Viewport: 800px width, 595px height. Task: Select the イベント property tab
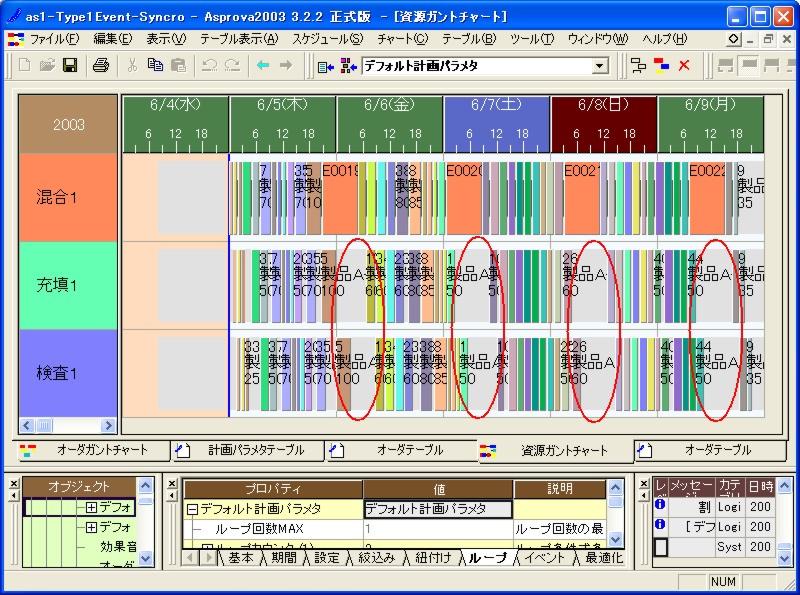(x=544, y=558)
